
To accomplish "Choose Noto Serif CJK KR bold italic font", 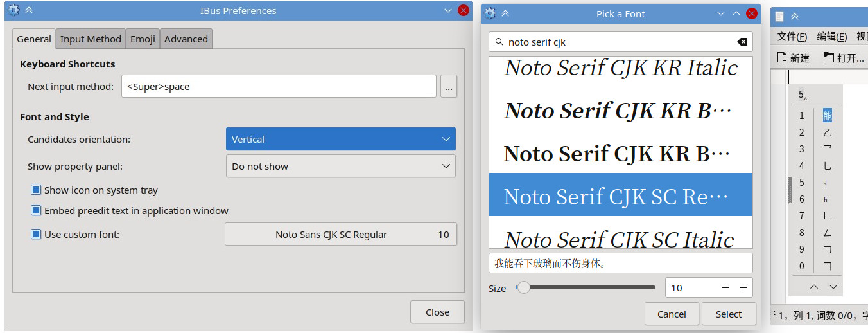I will (620, 111).
